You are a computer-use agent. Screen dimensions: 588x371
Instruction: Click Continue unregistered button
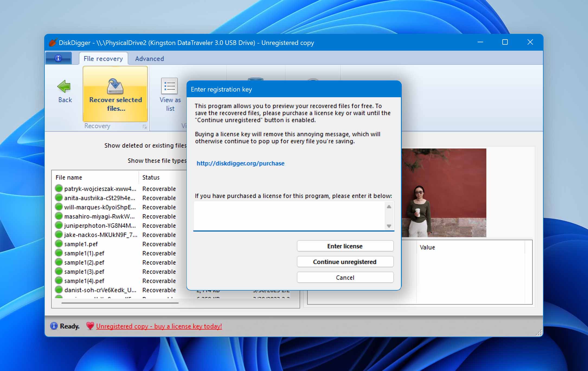click(x=345, y=262)
